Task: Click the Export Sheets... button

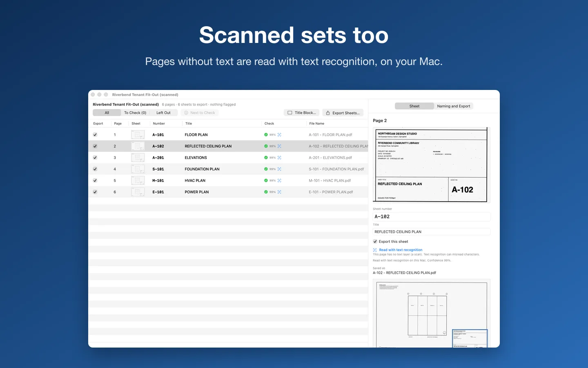Action: click(343, 113)
